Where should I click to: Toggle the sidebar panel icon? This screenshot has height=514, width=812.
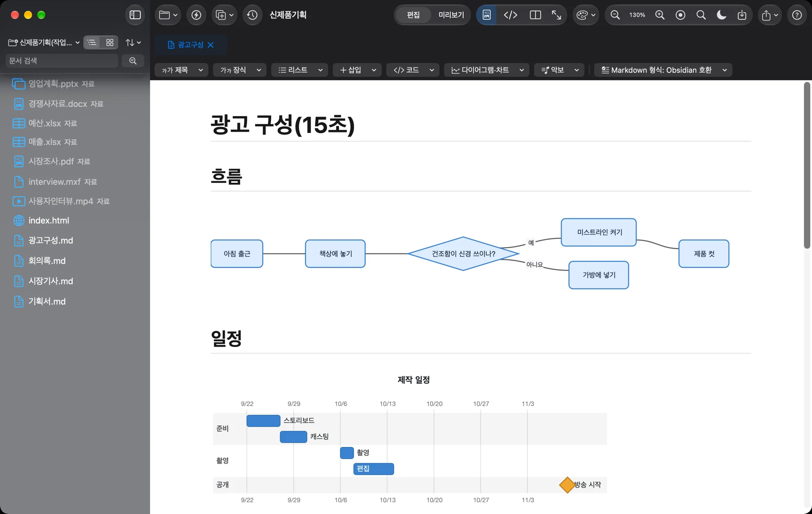pos(135,15)
